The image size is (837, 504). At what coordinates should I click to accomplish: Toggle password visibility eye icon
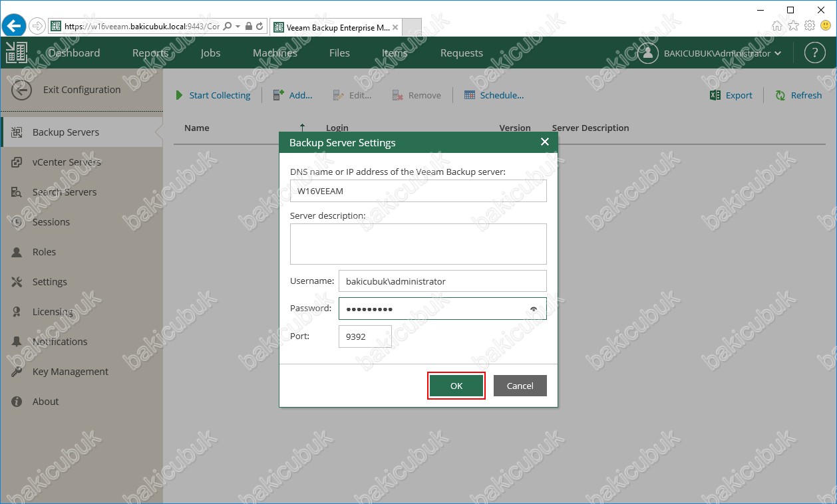coord(534,309)
